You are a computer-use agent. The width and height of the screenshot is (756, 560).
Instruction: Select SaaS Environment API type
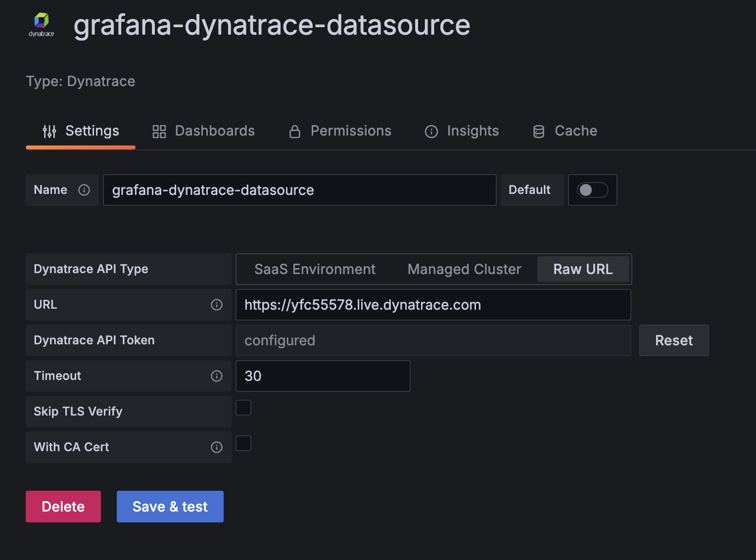click(x=315, y=269)
